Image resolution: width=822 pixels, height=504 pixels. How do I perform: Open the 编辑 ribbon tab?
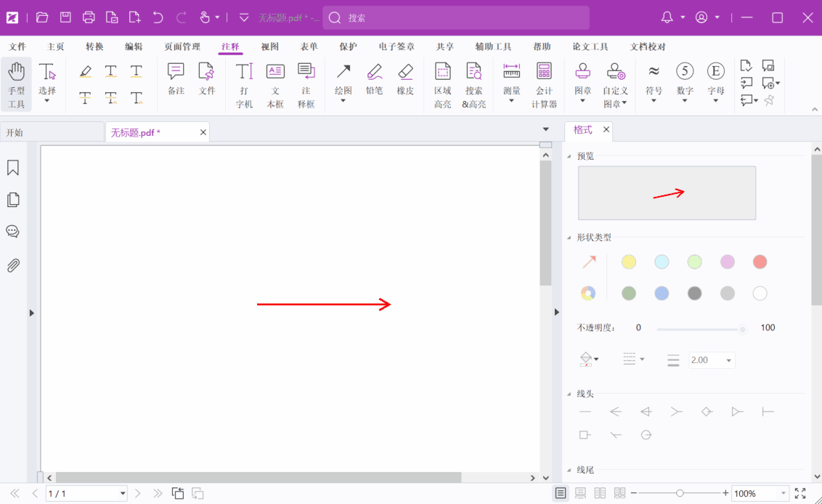point(134,46)
